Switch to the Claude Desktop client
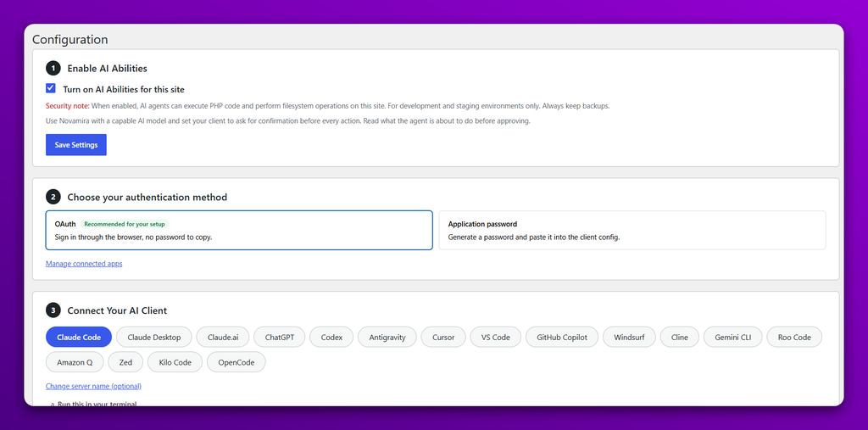The height and width of the screenshot is (430, 868). point(154,337)
